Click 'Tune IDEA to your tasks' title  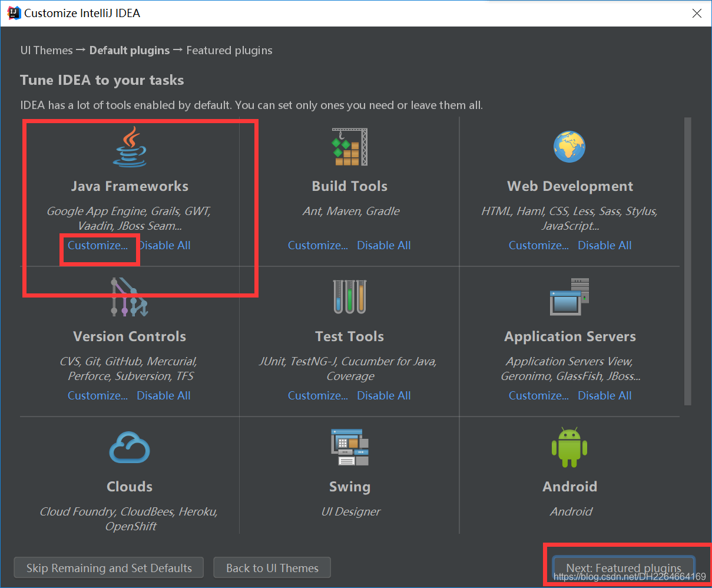pyautogui.click(x=102, y=80)
